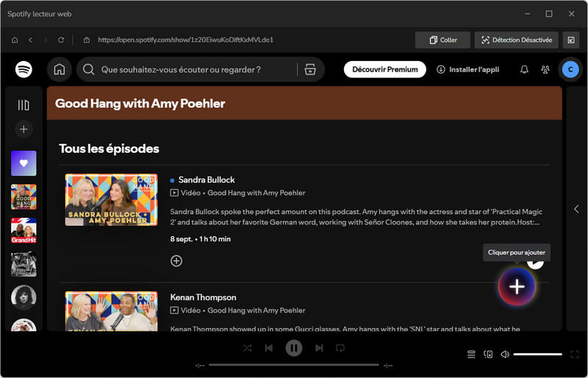Image resolution: width=588 pixels, height=378 pixels.
Task: Click the create plus button in sidebar
Action: (24, 129)
